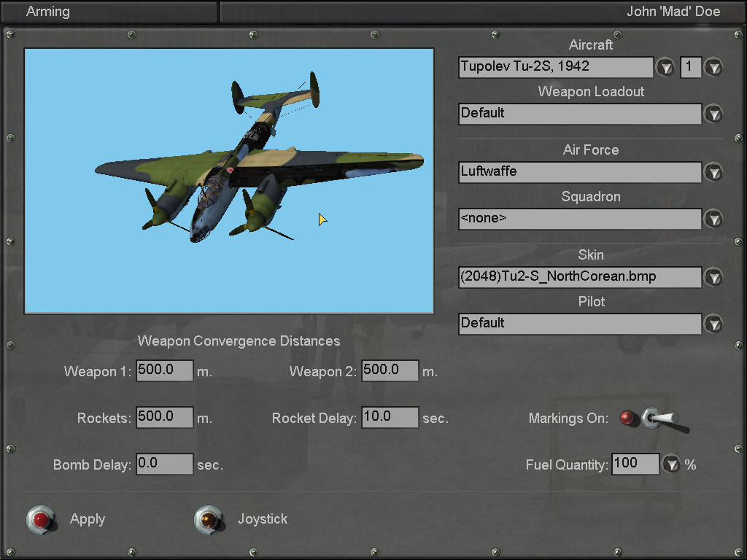
Task: Click the Skin section label
Action: click(591, 254)
